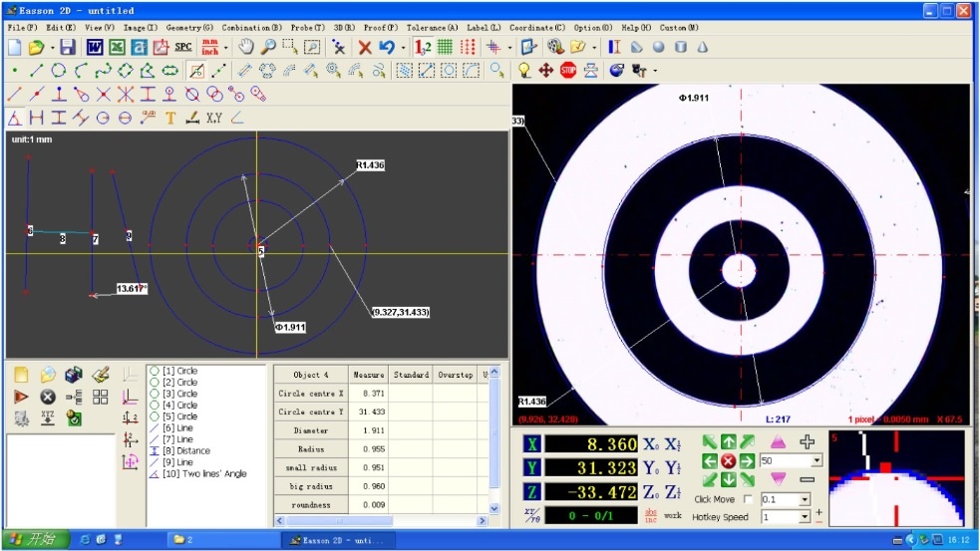
Task: Open dropdown next to hammer tool icon
Action: [655, 71]
